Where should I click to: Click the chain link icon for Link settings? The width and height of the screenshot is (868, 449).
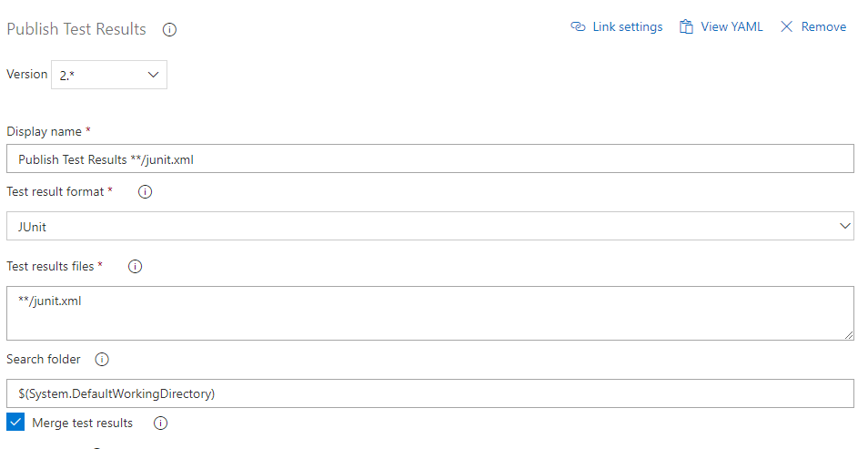pos(578,27)
